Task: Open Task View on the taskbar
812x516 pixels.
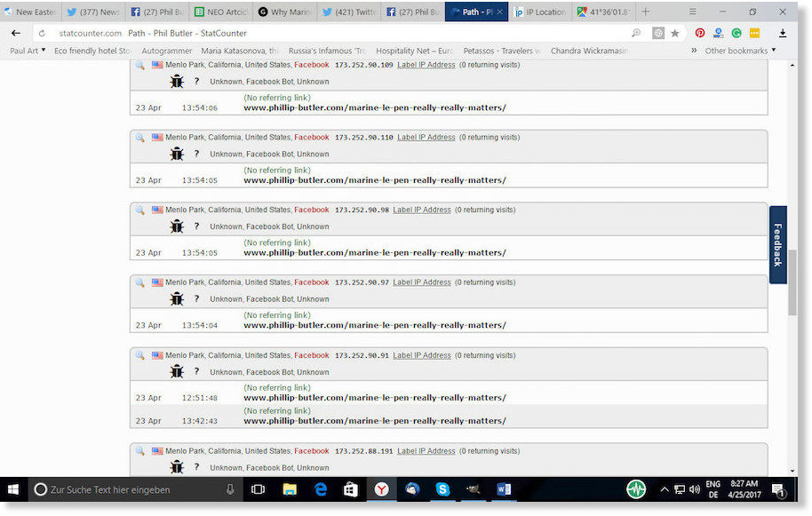Action: click(x=258, y=489)
